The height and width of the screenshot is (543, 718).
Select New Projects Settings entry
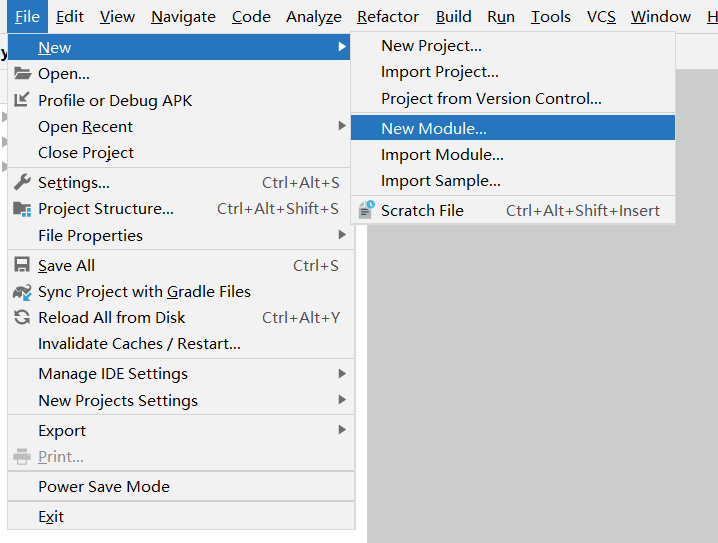(179, 401)
